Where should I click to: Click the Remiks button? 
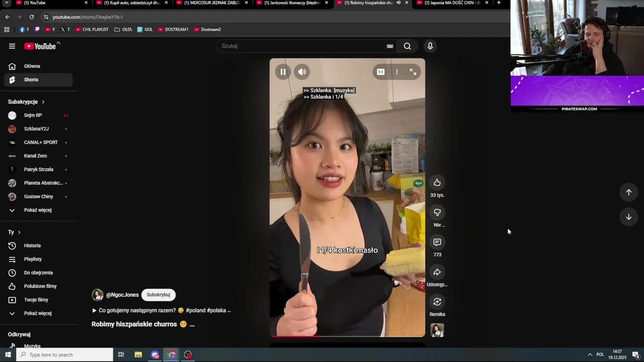click(x=437, y=302)
